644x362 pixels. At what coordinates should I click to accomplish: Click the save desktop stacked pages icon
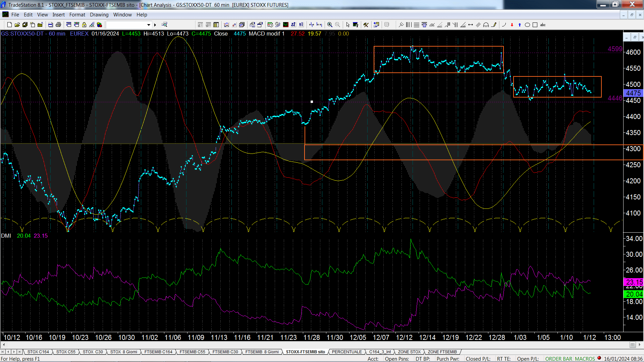25,25
